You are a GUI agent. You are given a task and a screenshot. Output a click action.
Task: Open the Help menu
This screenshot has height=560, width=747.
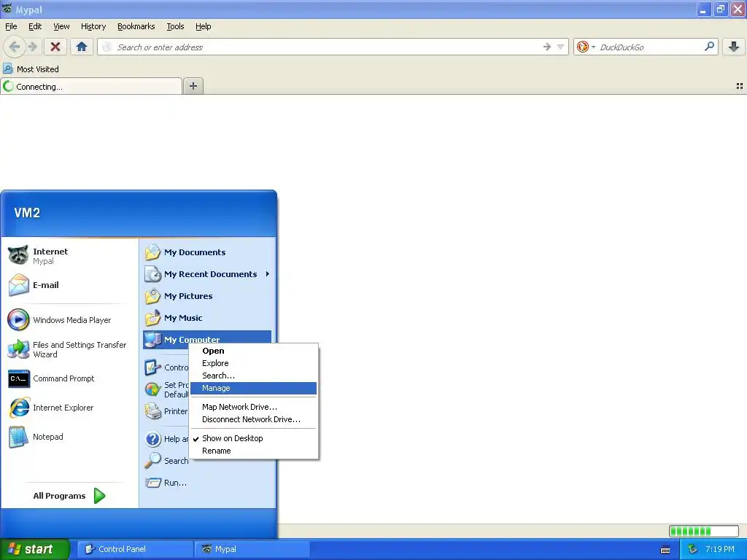203,26
